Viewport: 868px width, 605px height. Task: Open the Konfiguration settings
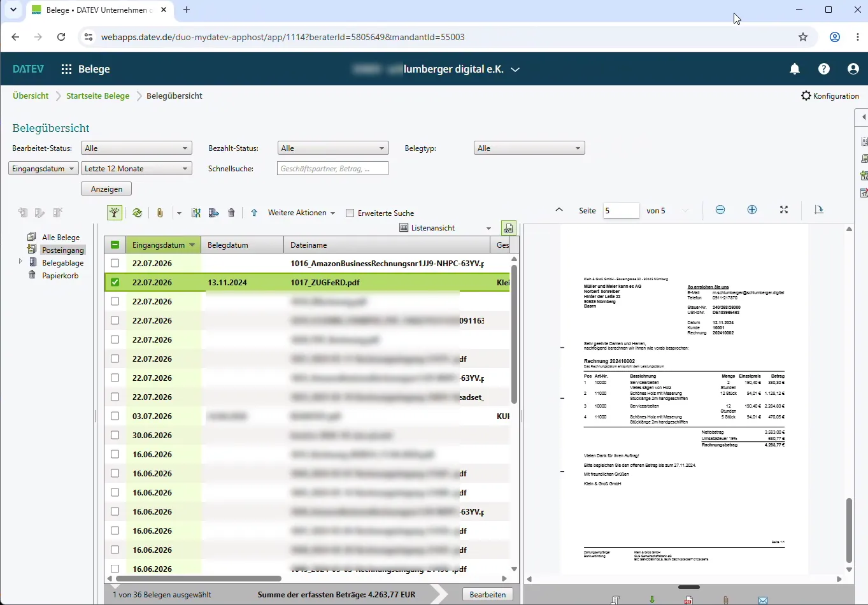click(x=830, y=96)
